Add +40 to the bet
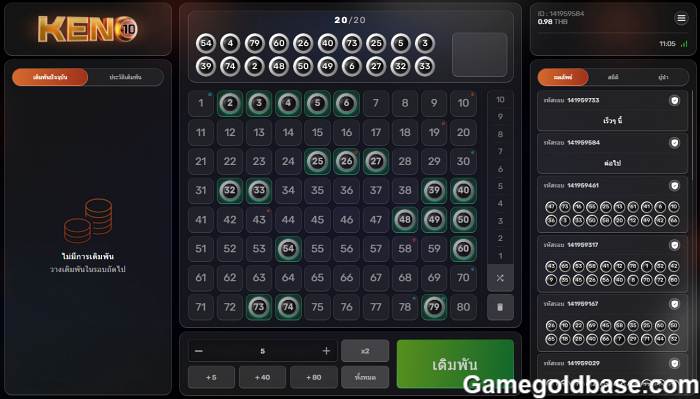 (262, 378)
